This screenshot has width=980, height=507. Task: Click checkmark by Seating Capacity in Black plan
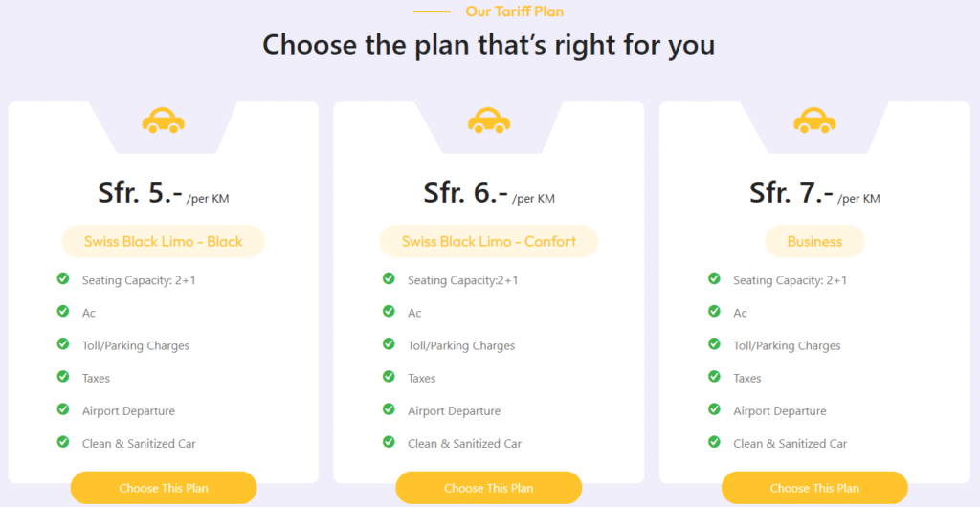pos(63,279)
